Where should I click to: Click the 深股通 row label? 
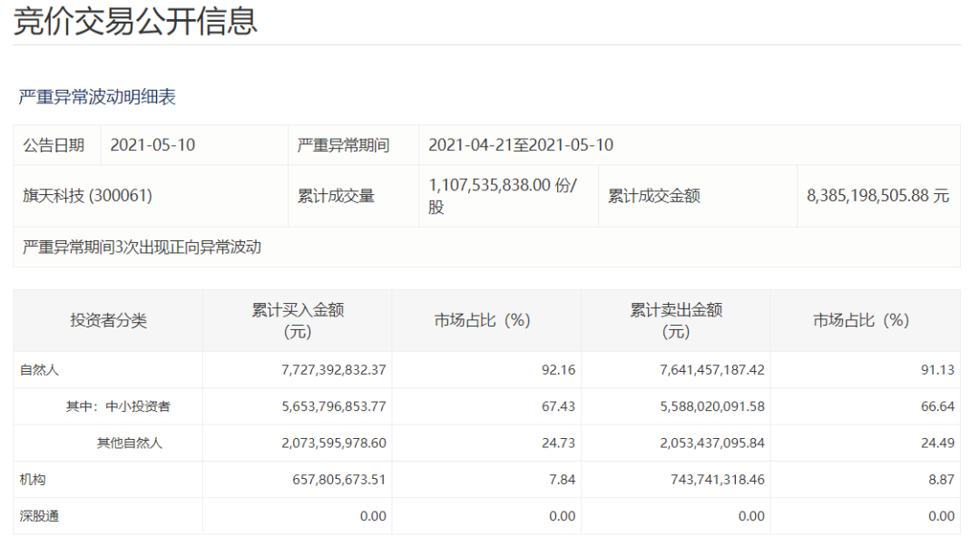(x=39, y=516)
